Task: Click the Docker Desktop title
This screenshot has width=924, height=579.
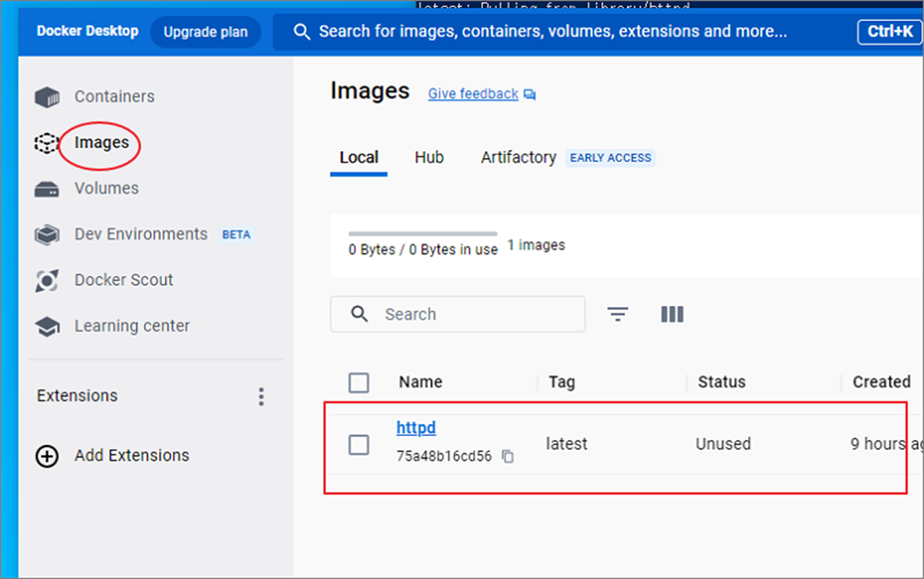Action: [87, 31]
